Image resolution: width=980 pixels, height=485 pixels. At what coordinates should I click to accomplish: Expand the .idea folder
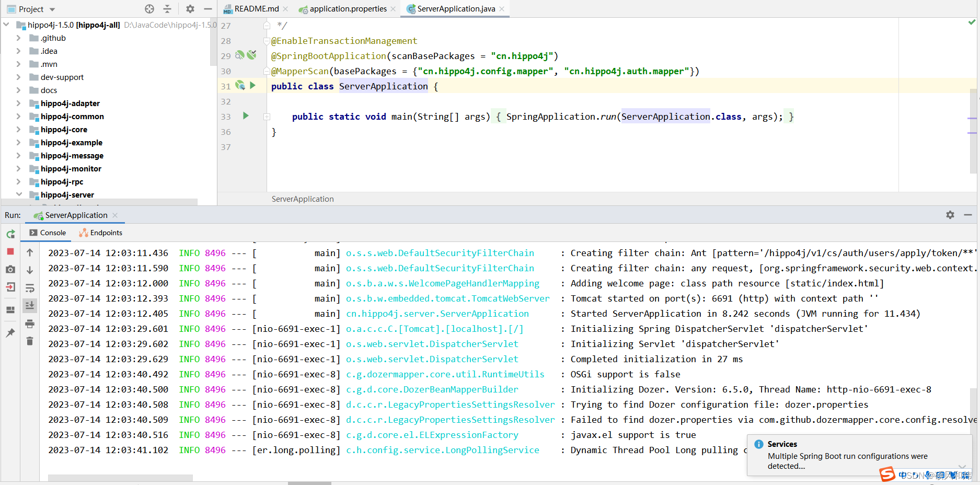[x=18, y=51]
